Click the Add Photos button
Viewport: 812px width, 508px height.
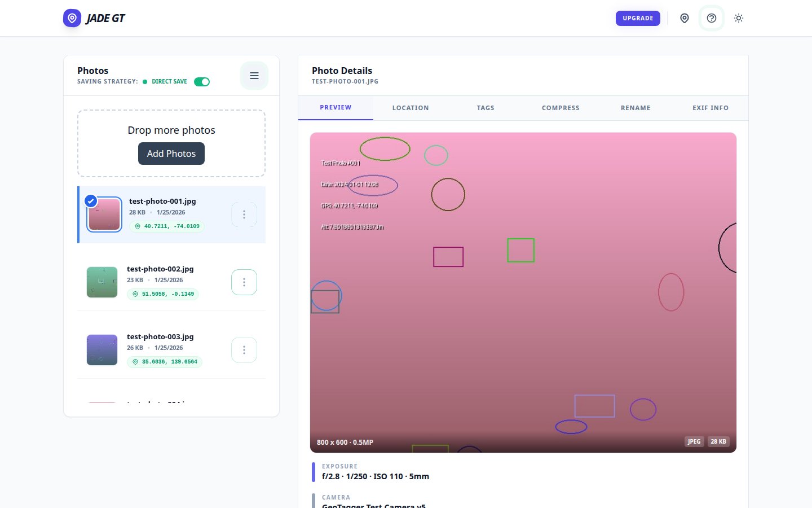click(171, 154)
